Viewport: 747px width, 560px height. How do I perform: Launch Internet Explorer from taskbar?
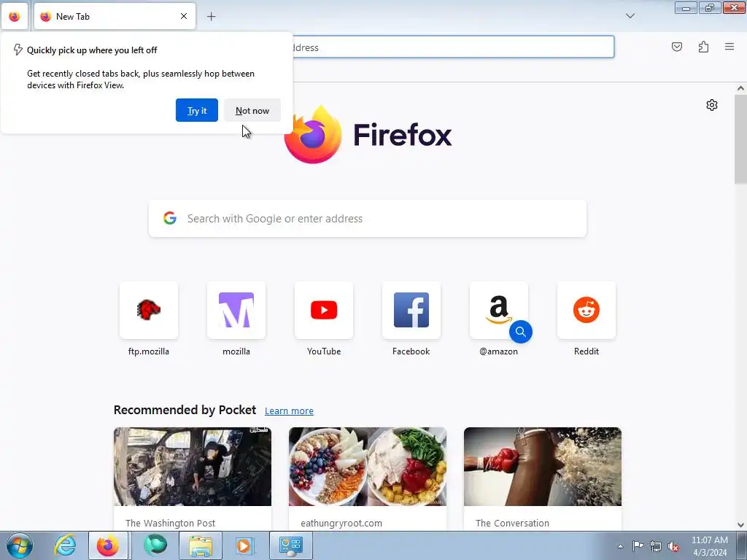[65, 545]
